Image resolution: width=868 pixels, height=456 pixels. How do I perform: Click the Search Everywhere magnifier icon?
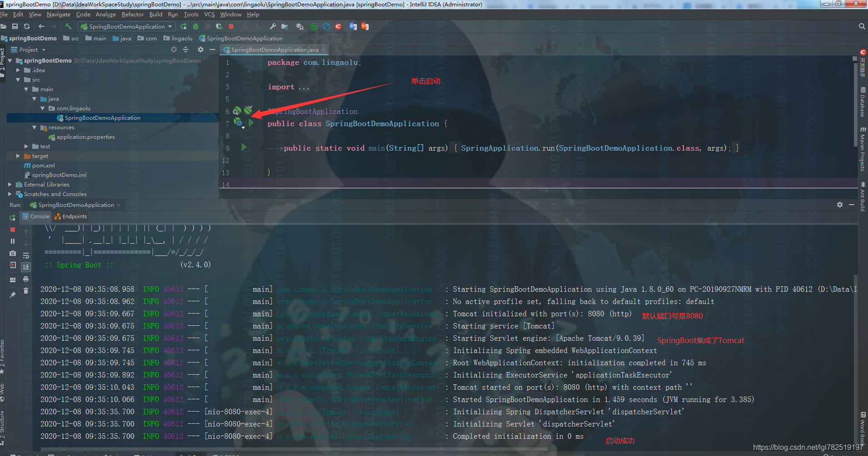point(862,26)
